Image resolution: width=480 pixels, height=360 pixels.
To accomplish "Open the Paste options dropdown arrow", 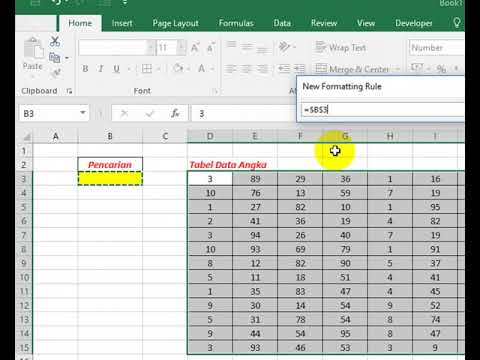I will [33, 77].
